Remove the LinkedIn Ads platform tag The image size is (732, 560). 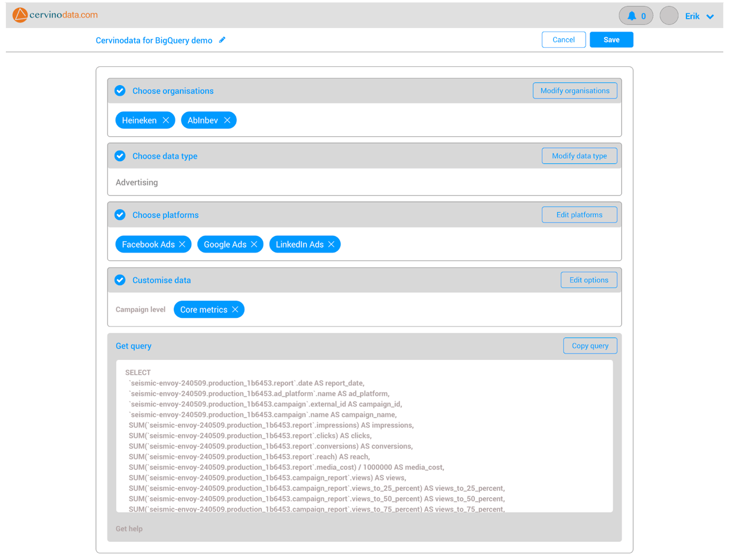tap(331, 244)
